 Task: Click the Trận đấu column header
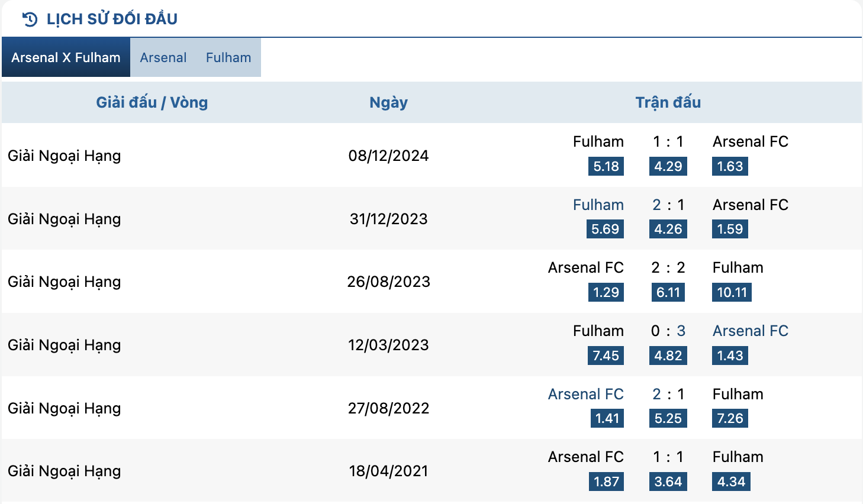[x=668, y=102]
